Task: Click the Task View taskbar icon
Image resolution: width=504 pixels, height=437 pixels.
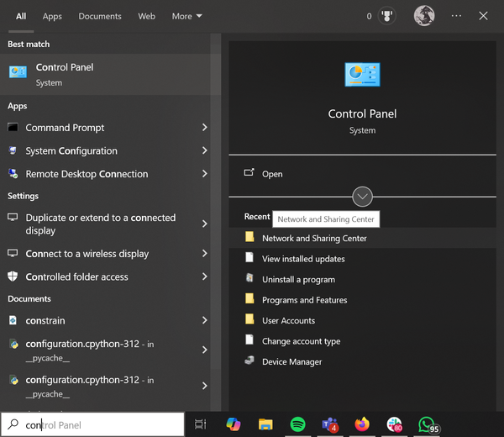Action: click(x=200, y=424)
